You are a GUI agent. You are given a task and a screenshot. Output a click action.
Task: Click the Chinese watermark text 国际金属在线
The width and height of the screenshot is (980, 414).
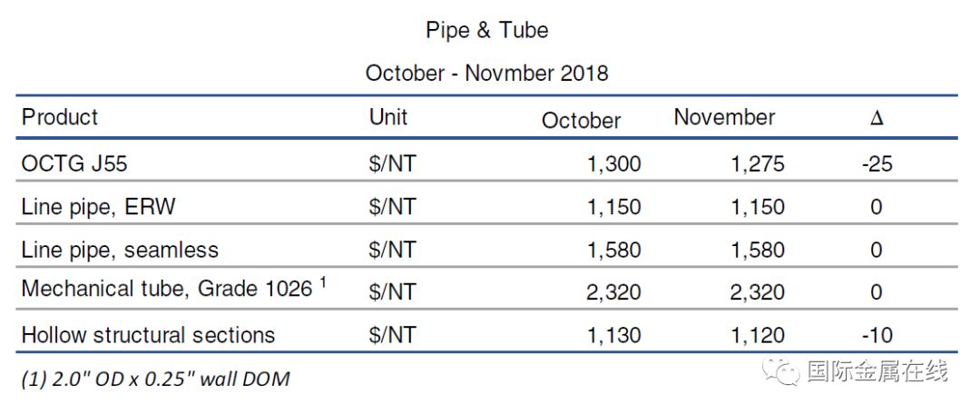coord(877,370)
